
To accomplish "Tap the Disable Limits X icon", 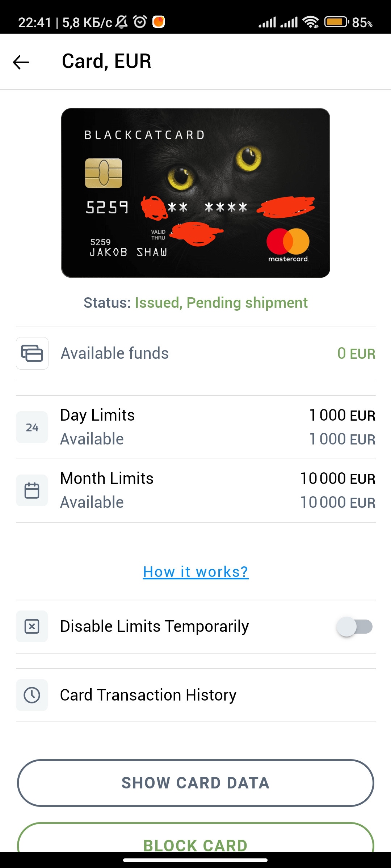I will pos(32,626).
